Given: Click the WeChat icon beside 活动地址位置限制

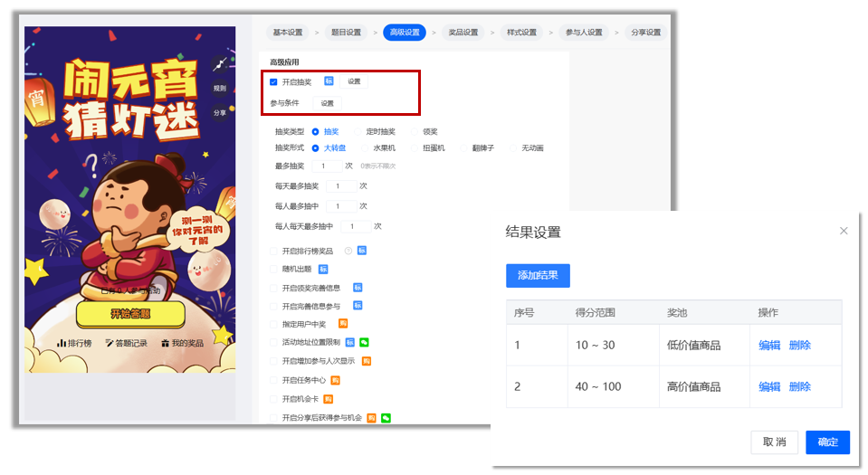Looking at the screenshot, I should click(364, 342).
